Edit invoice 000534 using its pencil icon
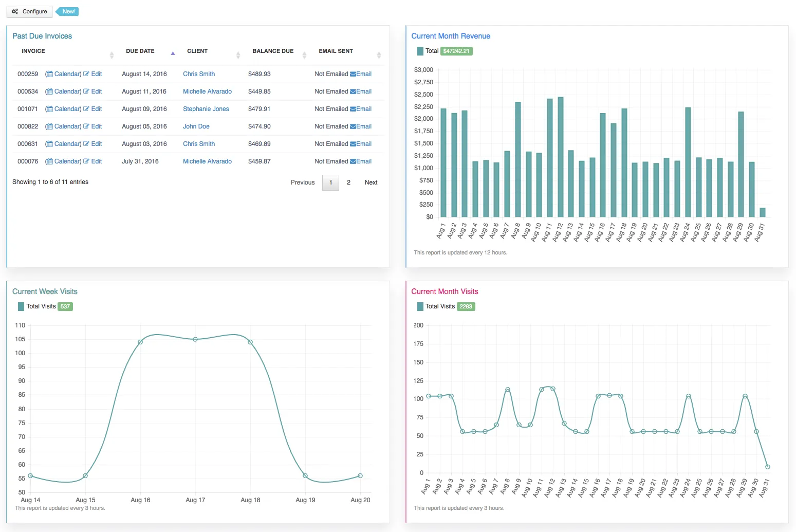Screen dimensions: 796x532 tap(86, 91)
